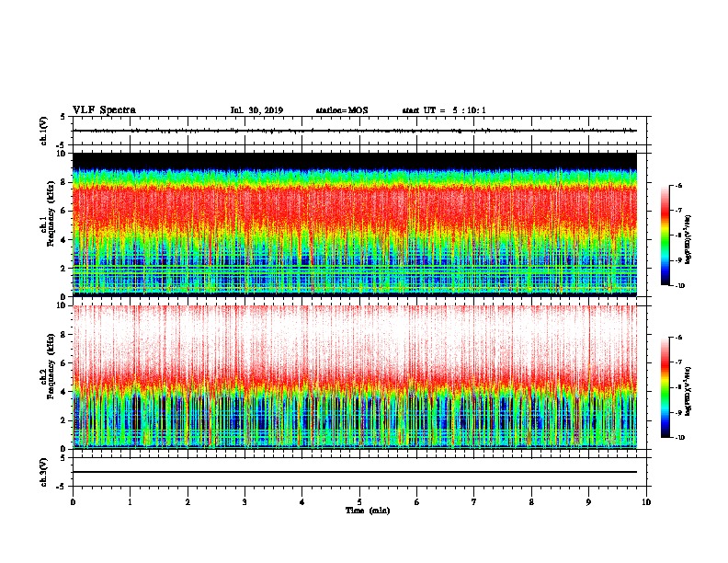Click the ch.3 flat voltage trace
The width and height of the screenshot is (728, 563).
(355, 472)
